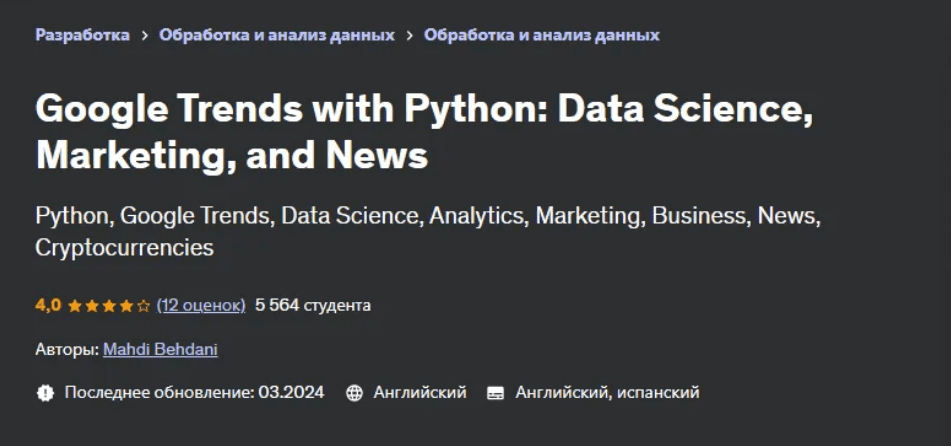This screenshot has width=951, height=446.
Task: Open the 12 оценок ratings link
Action: point(201,305)
